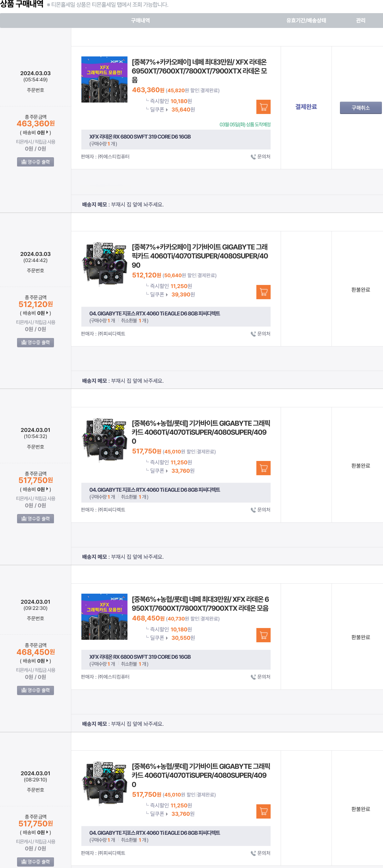Print receipt for the 10:54:32 order
This screenshot has width=383, height=868.
(x=36, y=519)
